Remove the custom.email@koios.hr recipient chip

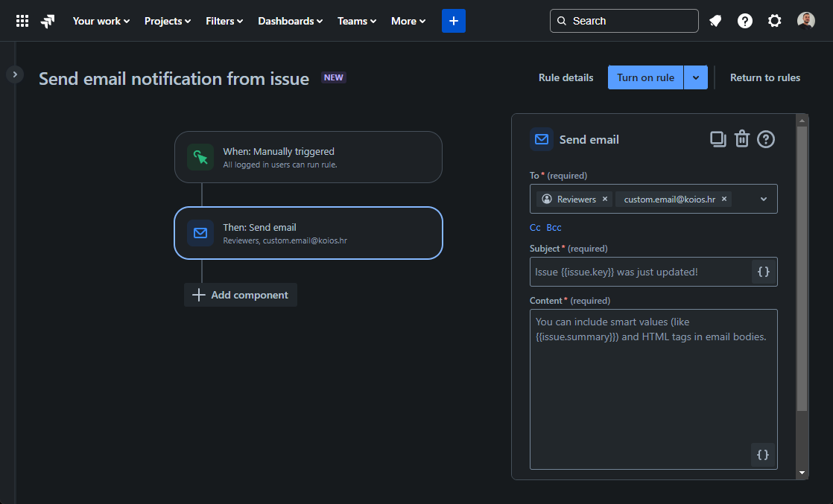tap(723, 199)
